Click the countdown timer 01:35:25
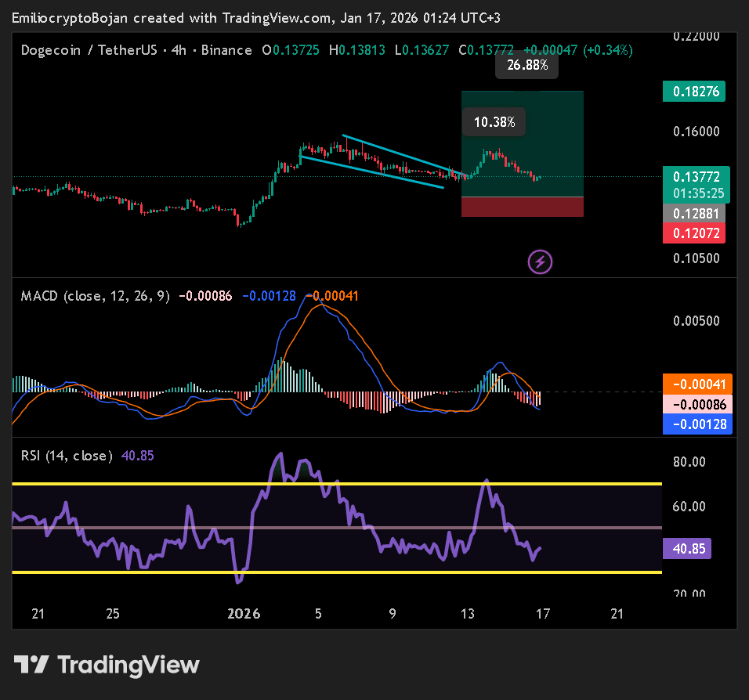This screenshot has height=700, width=749. coord(698,193)
